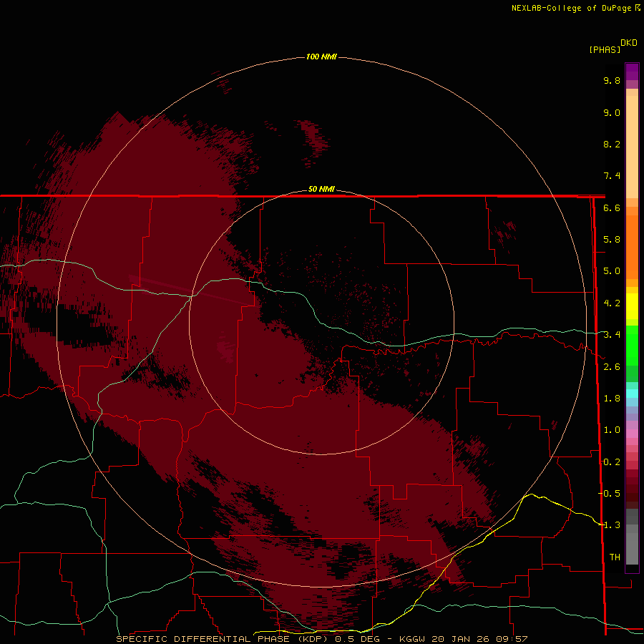Click the 8.2 scale value

click(x=612, y=144)
